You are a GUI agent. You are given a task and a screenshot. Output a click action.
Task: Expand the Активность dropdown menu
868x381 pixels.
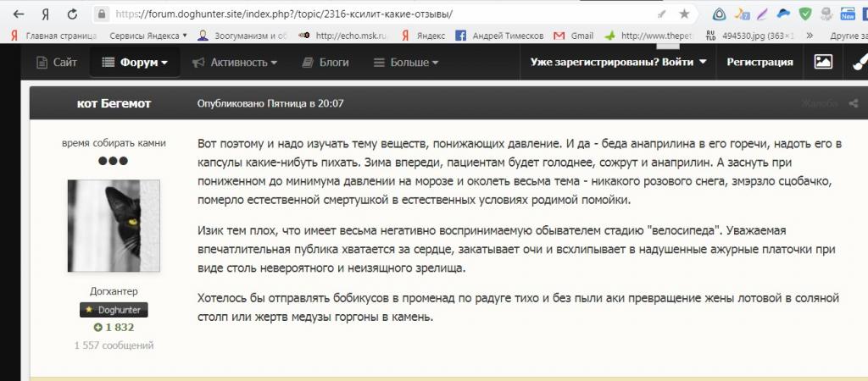pyautogui.click(x=234, y=62)
